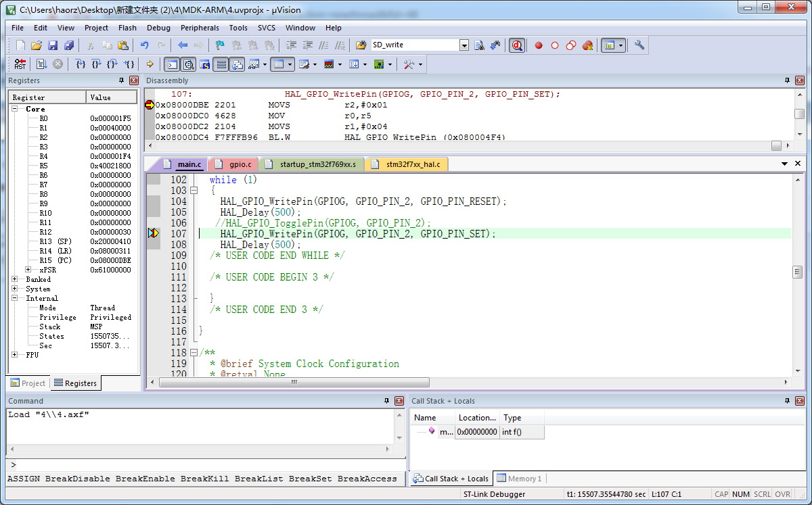Click the Open file icon
Image resolution: width=812 pixels, height=505 pixels.
pos(37,45)
